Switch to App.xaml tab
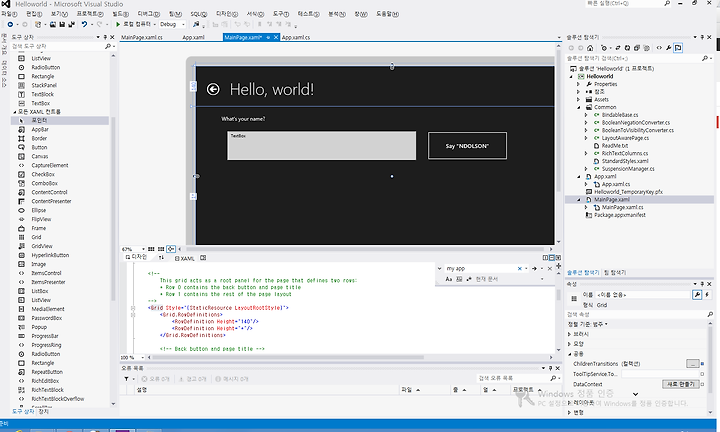Screen dimensions: 720x432 click(193, 37)
